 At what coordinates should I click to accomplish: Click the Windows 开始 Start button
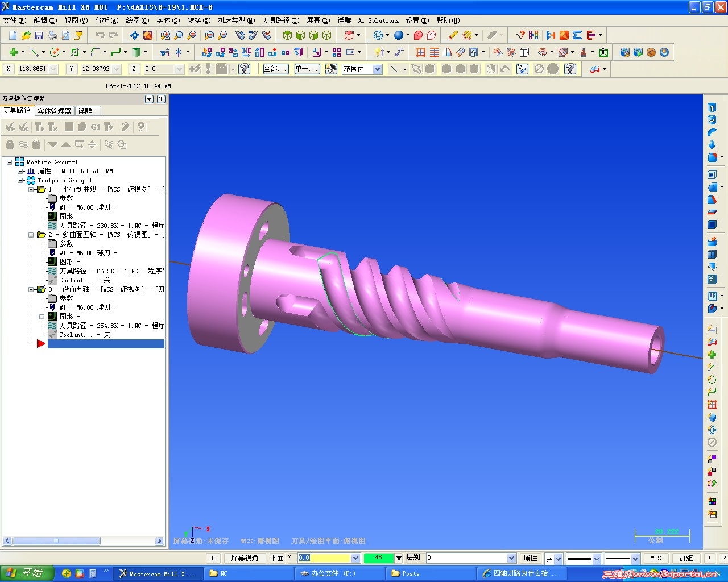pyautogui.click(x=27, y=573)
